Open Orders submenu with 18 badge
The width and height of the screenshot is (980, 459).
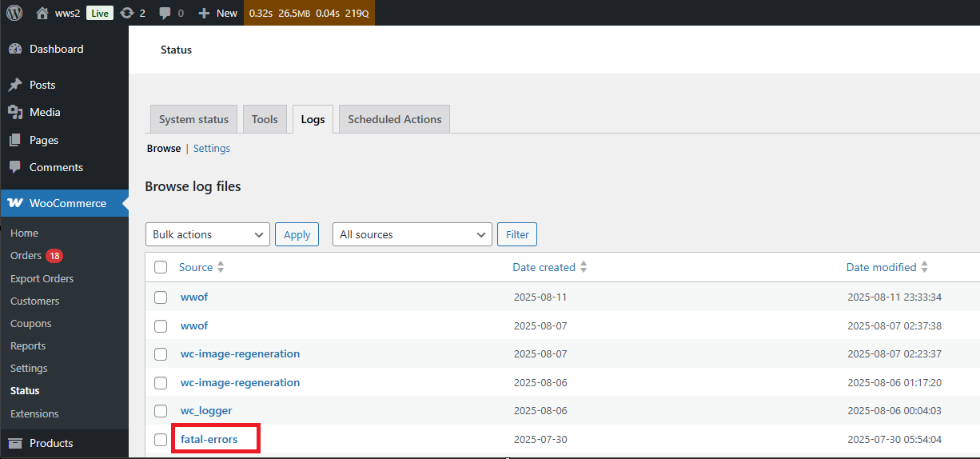[x=36, y=256]
